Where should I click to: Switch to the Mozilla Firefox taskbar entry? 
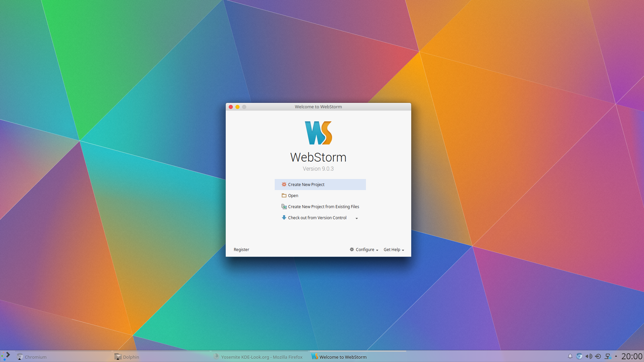260,357
